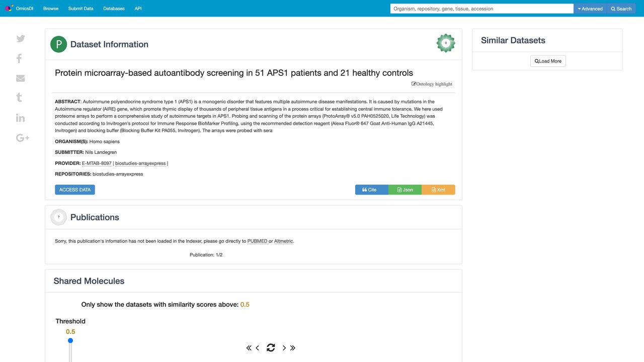Open the Databases menu item
Screen dimensions: 644x362
114,9
